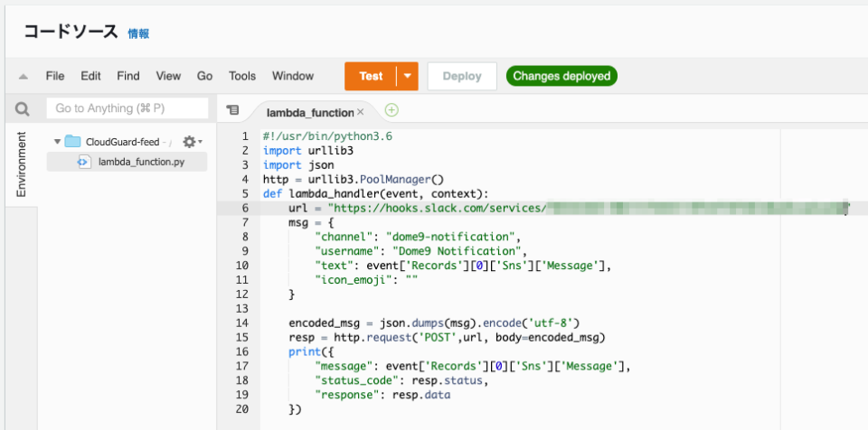Open the tab list icon beside tabs

[233, 110]
